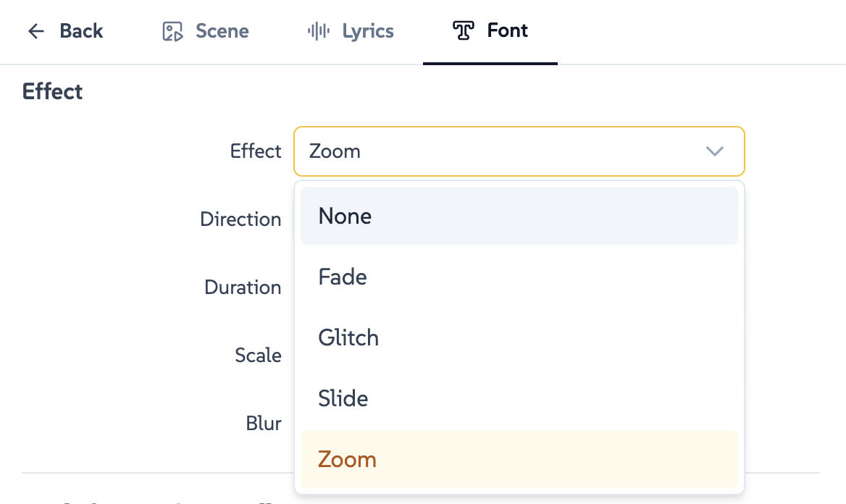The width and height of the screenshot is (846, 504).
Task: Click the back arrow icon
Action: pyautogui.click(x=35, y=31)
